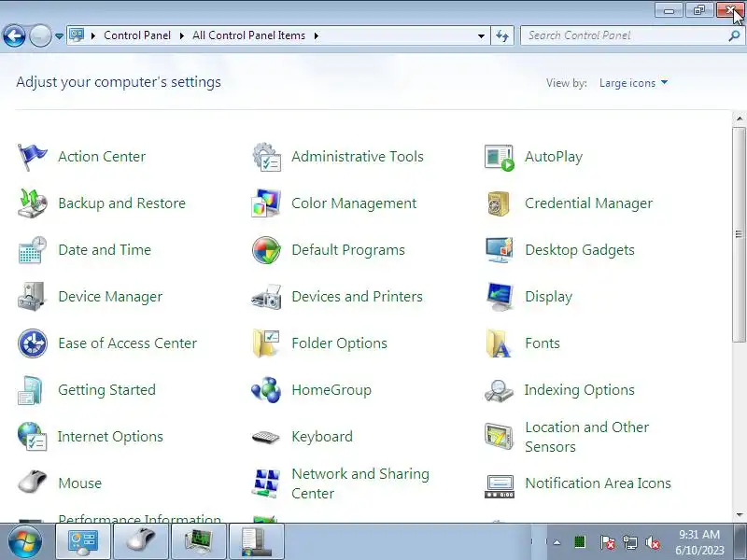
Task: Open the Backup and Restore icon
Action: click(32, 203)
